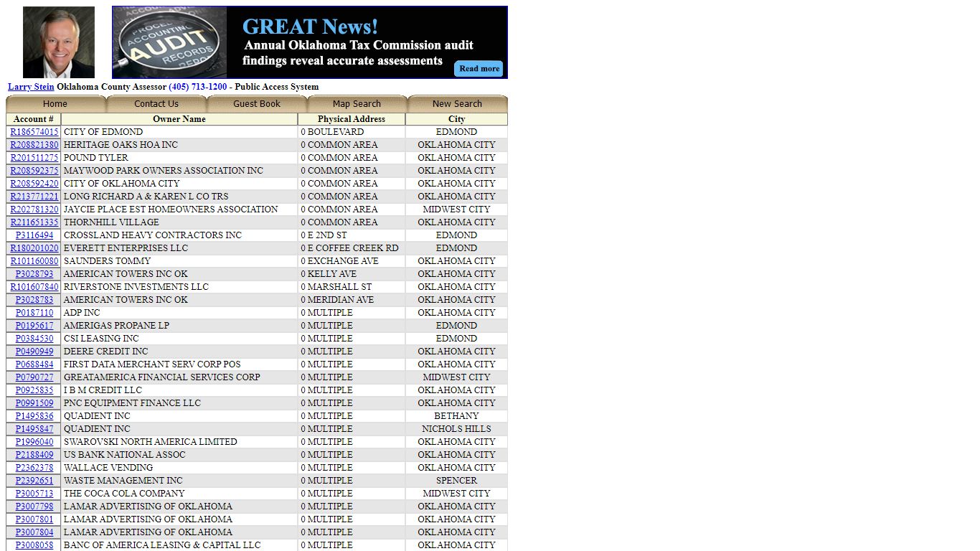Screen dimensions: 980x551
Task: Select city SPENCER cell
Action: pyautogui.click(x=456, y=481)
